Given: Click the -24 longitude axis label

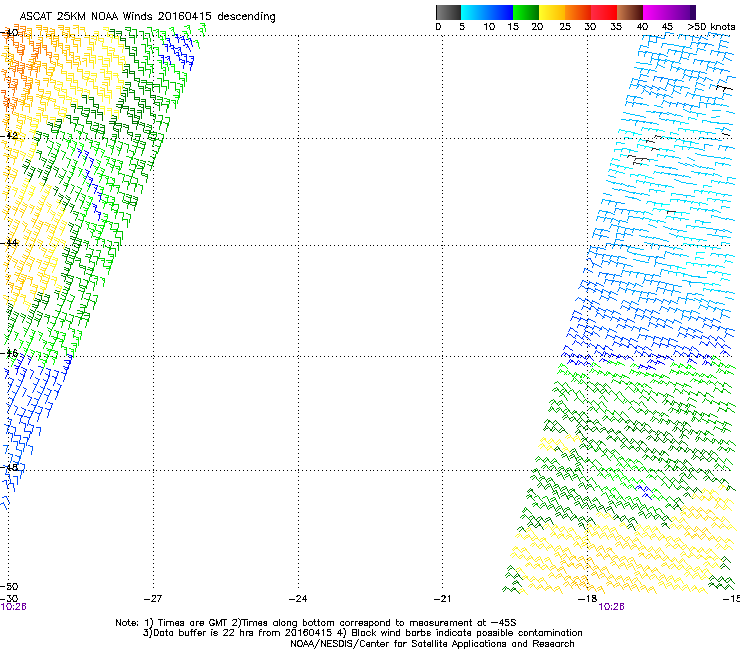Looking at the screenshot, I should (298, 599).
